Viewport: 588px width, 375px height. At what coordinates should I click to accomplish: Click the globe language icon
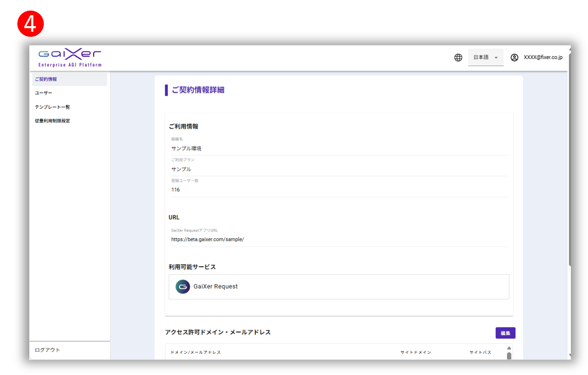[x=458, y=58]
